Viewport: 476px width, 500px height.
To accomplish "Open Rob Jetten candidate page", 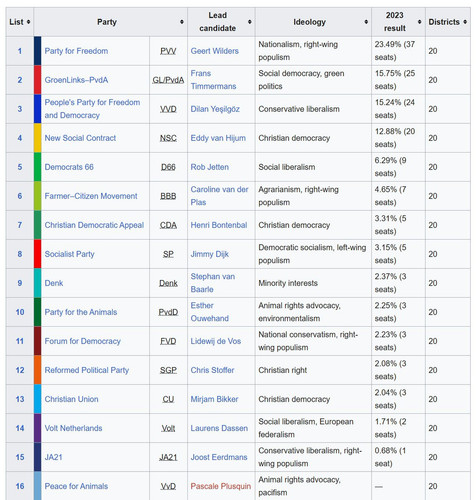I will click(210, 167).
